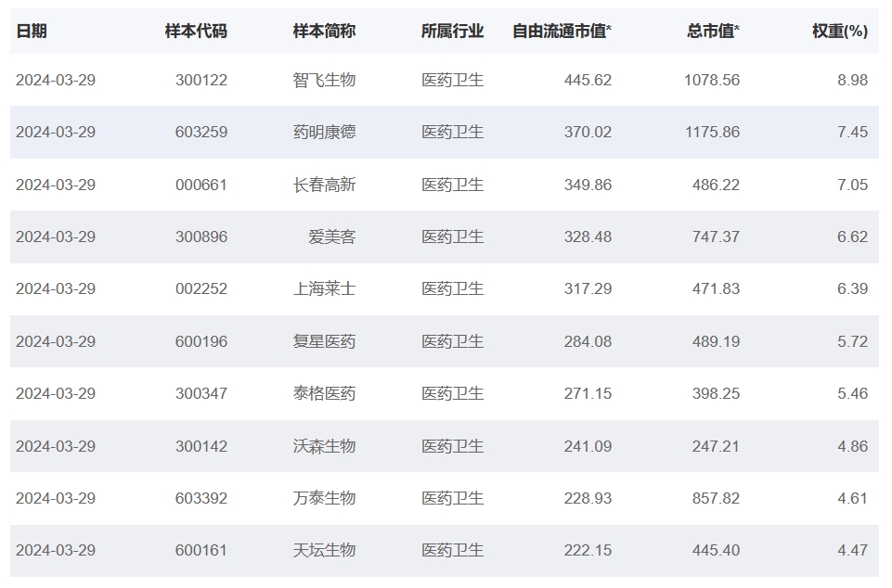Screen dimensions: 892x588
Task: Click the 日期 column header
Action: pyautogui.click(x=32, y=31)
